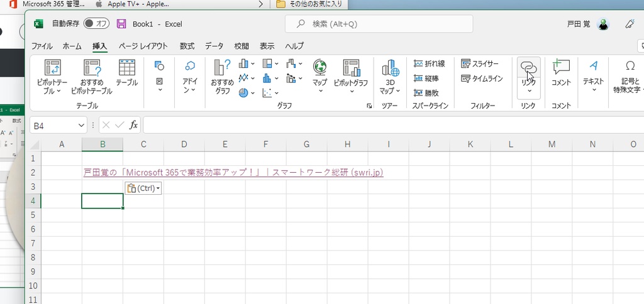The height and width of the screenshot is (304, 644).
Task: Insert a waterfall or stock chart
Action: click(291, 63)
